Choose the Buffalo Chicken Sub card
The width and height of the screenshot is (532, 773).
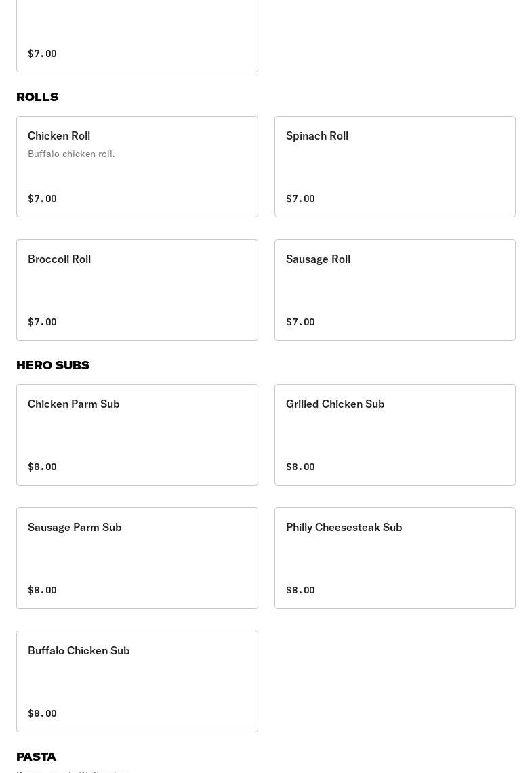pos(137,682)
